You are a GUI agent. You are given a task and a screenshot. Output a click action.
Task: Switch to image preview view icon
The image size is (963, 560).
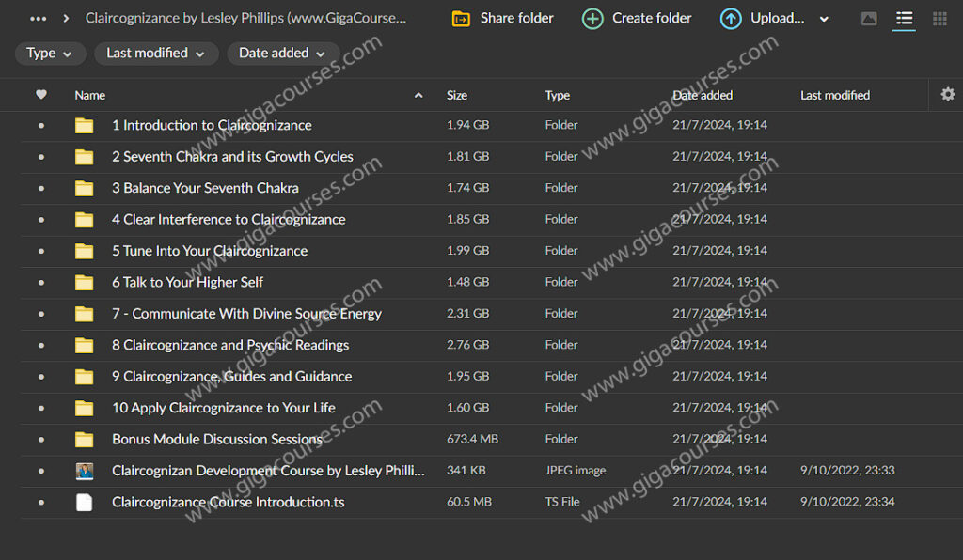tap(869, 19)
